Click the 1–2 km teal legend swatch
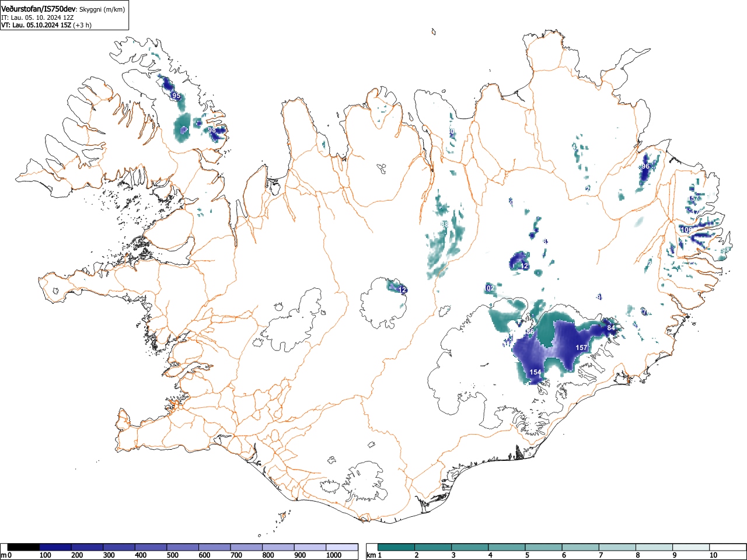This screenshot has width=747, height=560. [397, 547]
